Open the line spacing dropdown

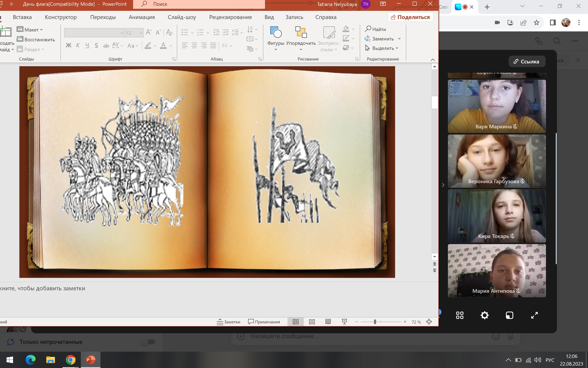(x=237, y=32)
